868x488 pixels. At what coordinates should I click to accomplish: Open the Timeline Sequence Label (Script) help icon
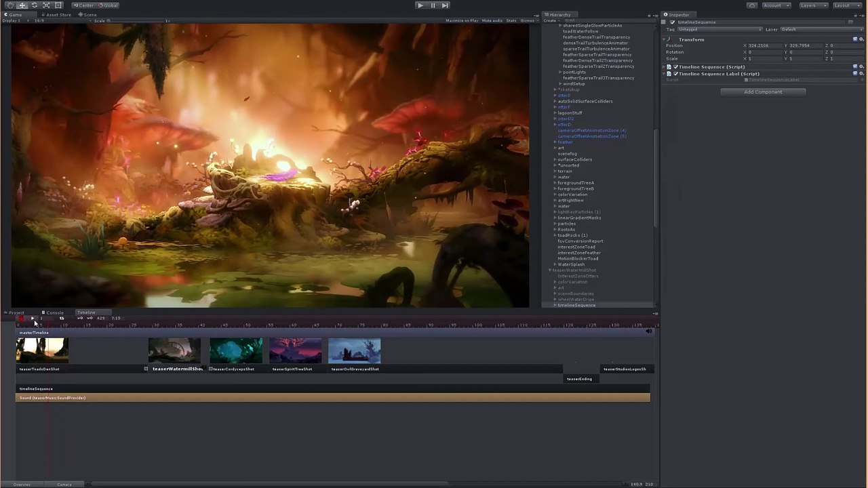click(x=855, y=73)
